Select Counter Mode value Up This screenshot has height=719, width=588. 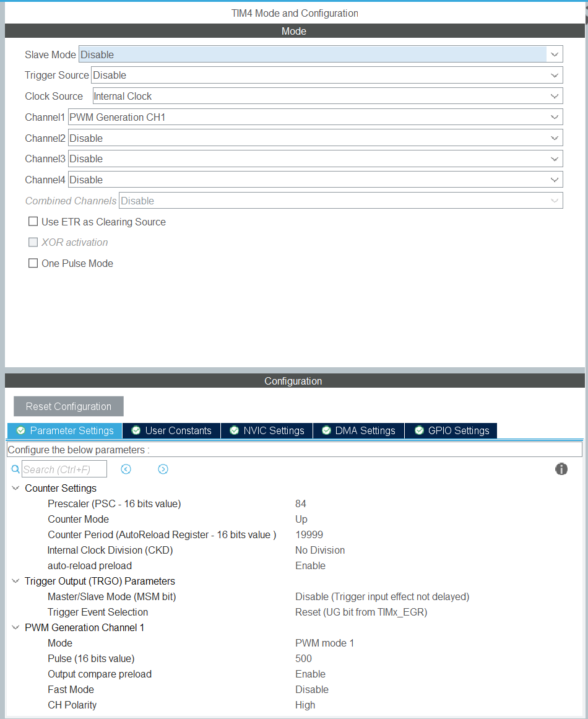[301, 519]
